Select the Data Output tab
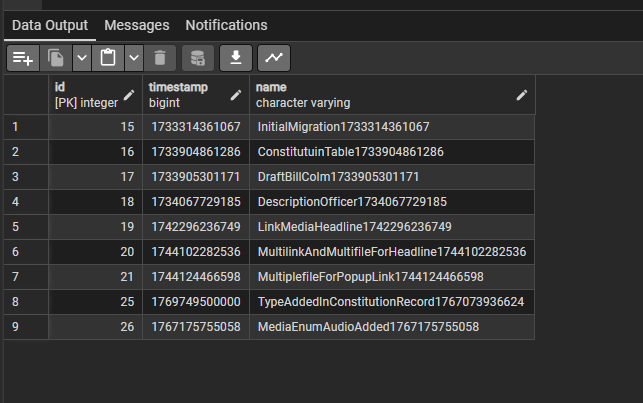This screenshot has height=403, width=643. [50, 25]
